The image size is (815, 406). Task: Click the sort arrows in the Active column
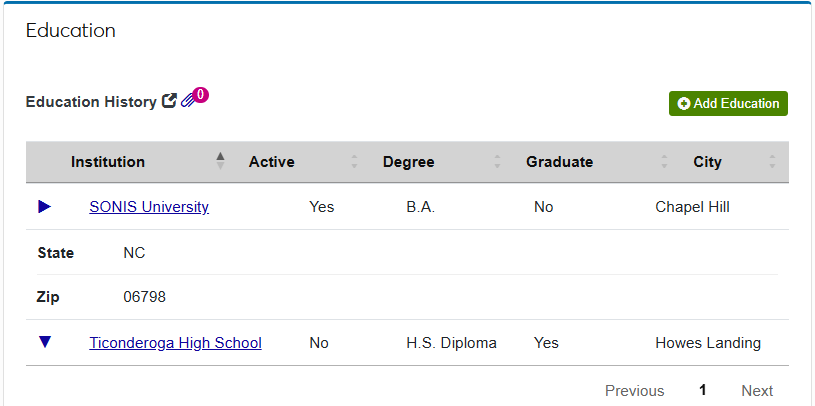[354, 162]
